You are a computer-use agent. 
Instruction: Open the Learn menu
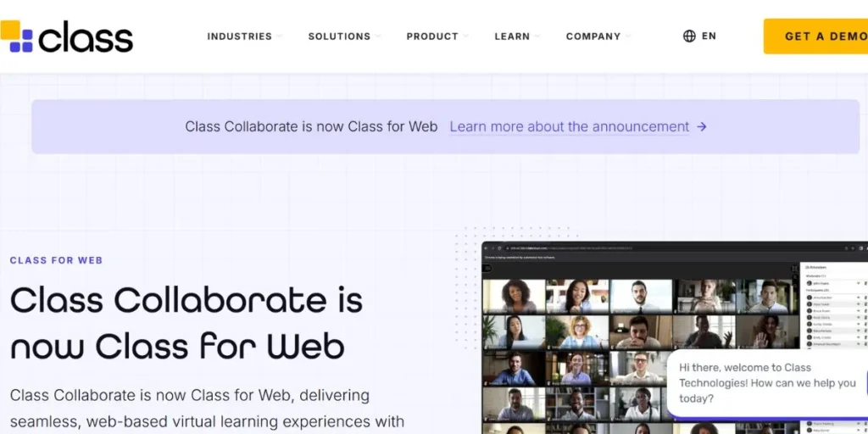(x=512, y=36)
